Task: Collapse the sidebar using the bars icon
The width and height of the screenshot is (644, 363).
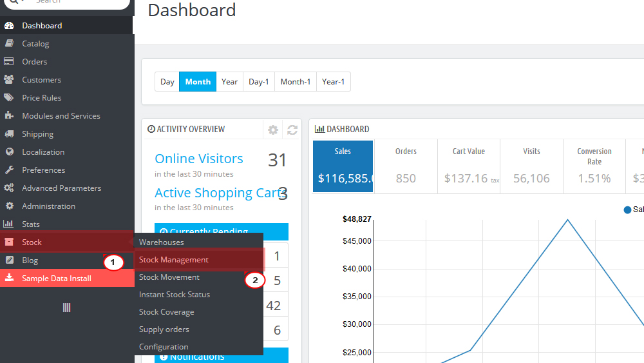Action: (x=66, y=308)
